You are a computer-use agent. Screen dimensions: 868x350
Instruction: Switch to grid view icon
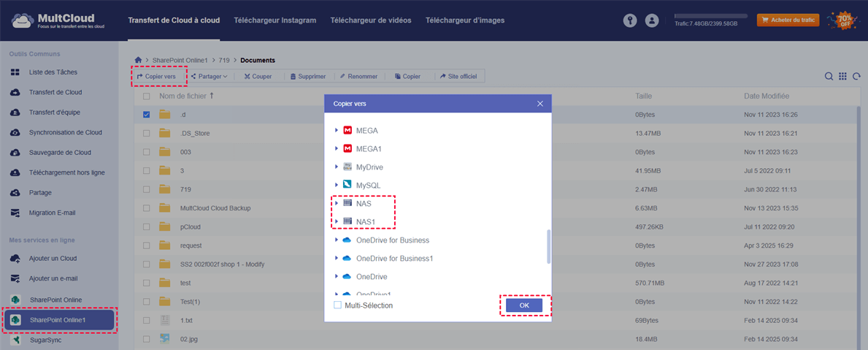pyautogui.click(x=842, y=77)
